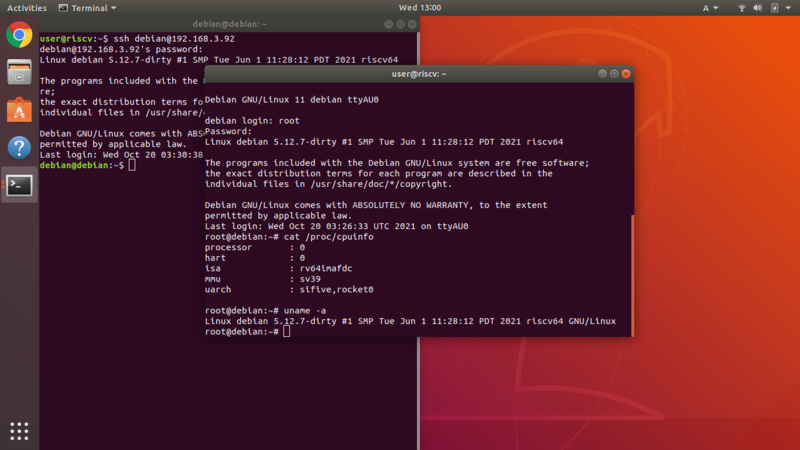Image resolution: width=800 pixels, height=450 pixels.
Task: Click the debian@debian window title bar
Action: pyautogui.click(x=230, y=24)
